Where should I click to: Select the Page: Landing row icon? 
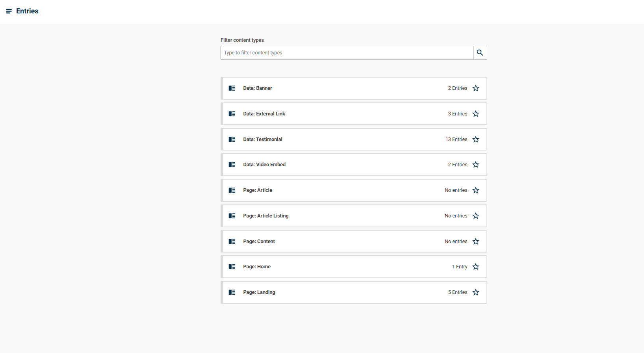[232, 292]
